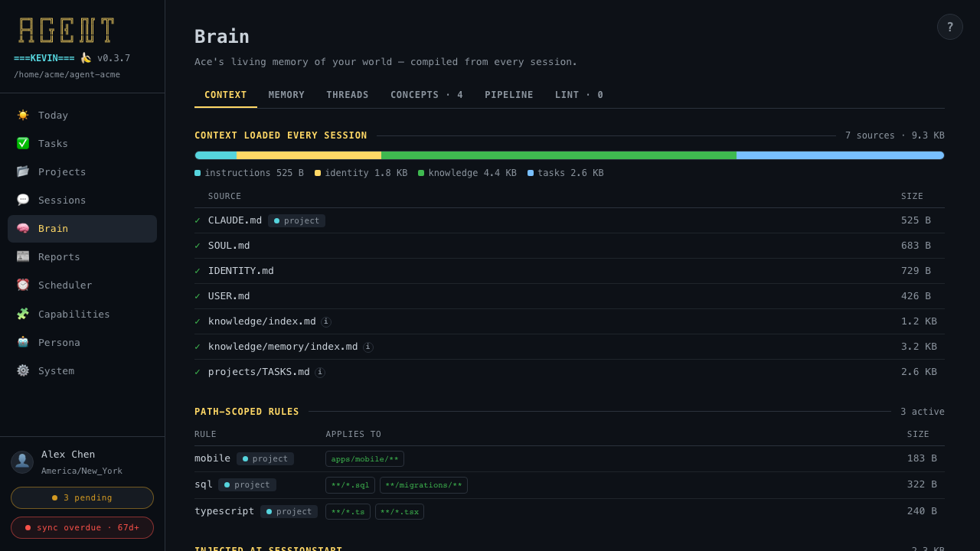Click the System gear icon
Screen dimensions: 980x551
(23, 370)
